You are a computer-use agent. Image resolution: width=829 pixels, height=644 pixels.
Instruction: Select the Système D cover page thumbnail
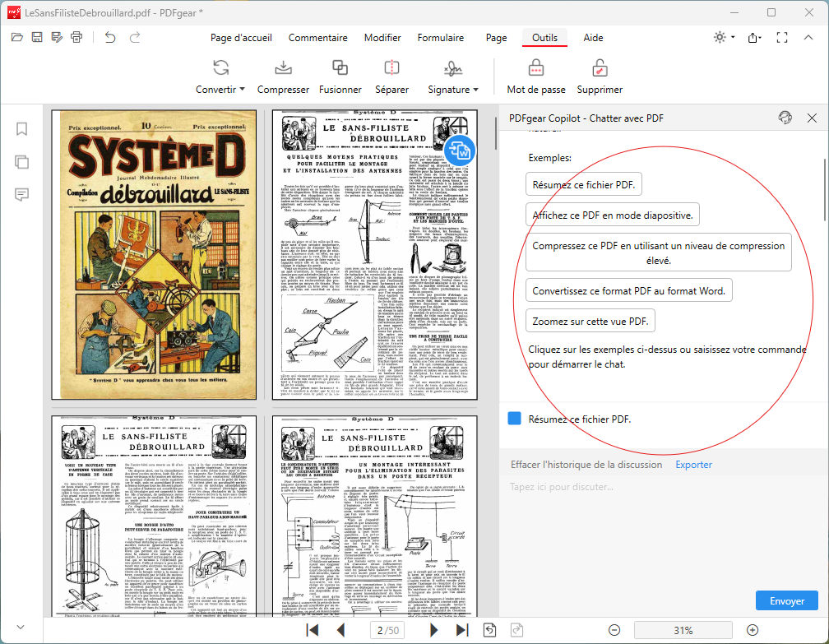(x=154, y=255)
